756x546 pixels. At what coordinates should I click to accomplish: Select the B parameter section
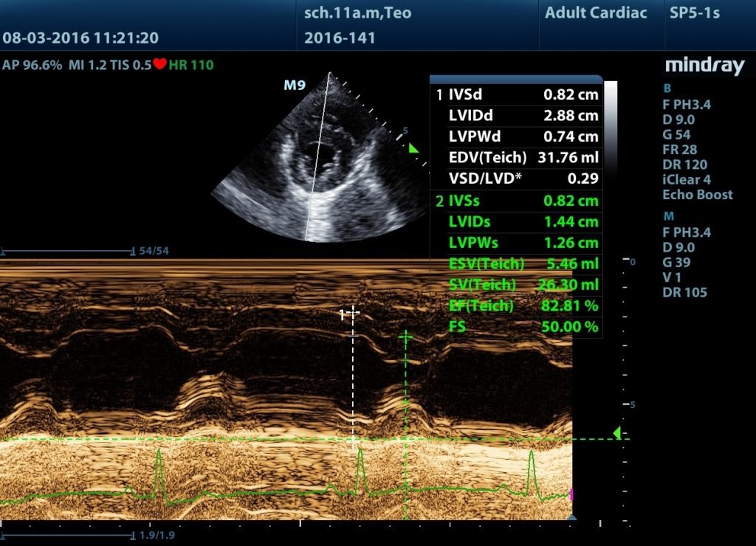(x=667, y=89)
